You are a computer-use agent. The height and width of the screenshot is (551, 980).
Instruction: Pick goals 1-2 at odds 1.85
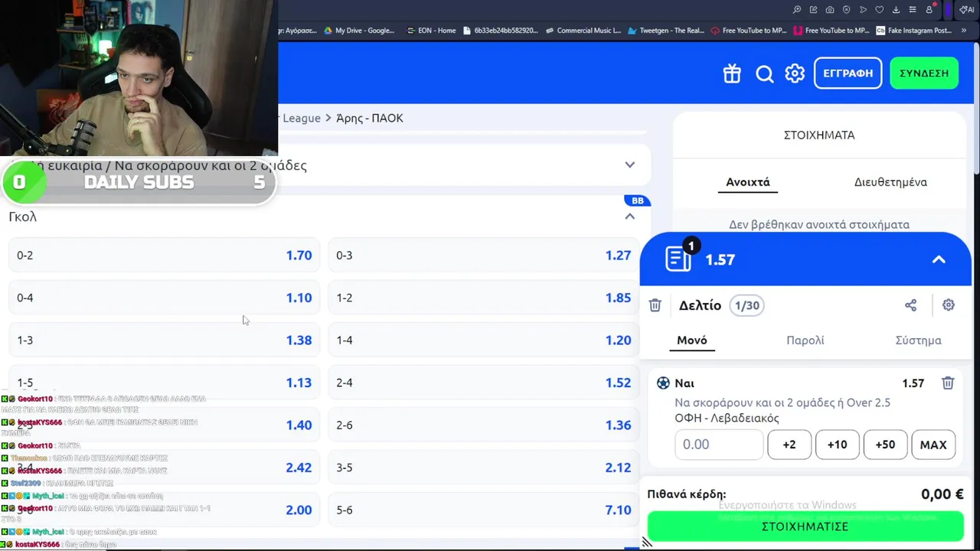click(x=484, y=298)
